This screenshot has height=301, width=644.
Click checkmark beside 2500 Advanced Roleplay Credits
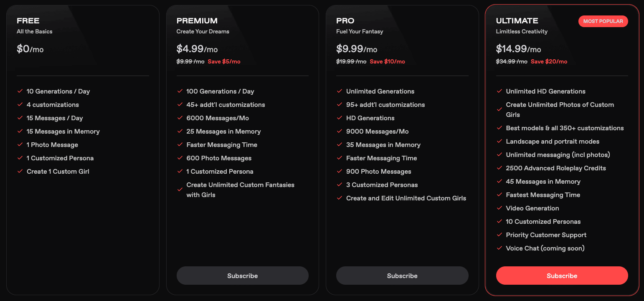[x=499, y=168]
